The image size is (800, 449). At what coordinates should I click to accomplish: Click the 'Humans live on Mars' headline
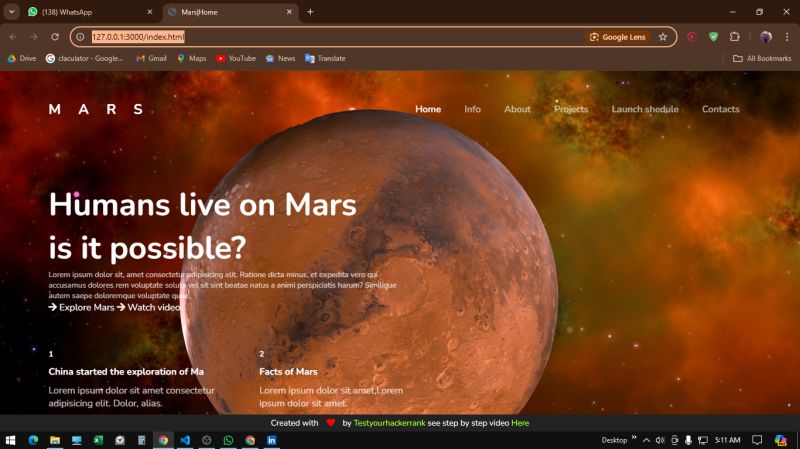click(x=203, y=205)
